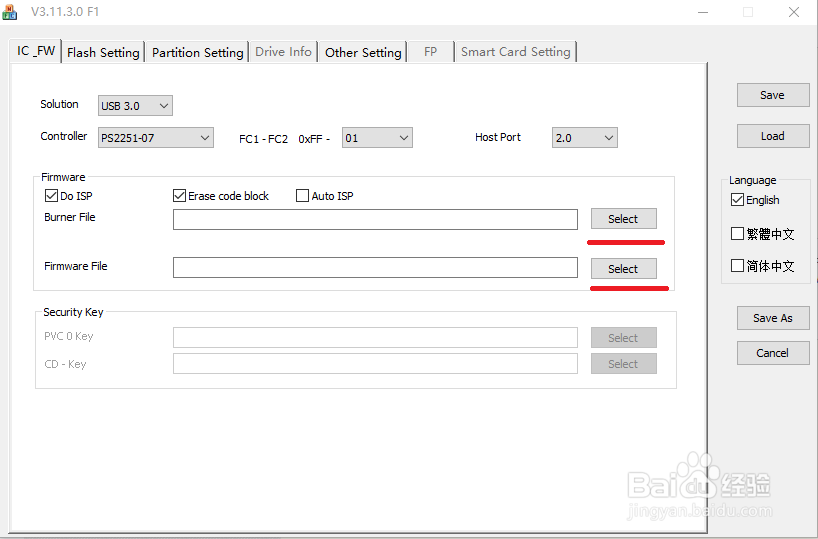The image size is (818, 539).
Task: Focus the Burner File path field
Action: (375, 219)
